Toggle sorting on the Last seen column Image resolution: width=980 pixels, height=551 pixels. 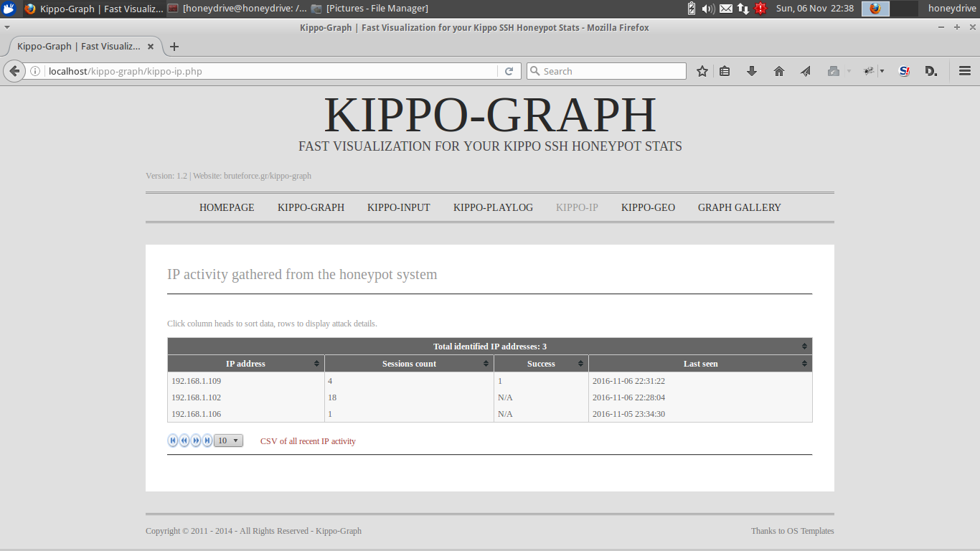coord(700,363)
